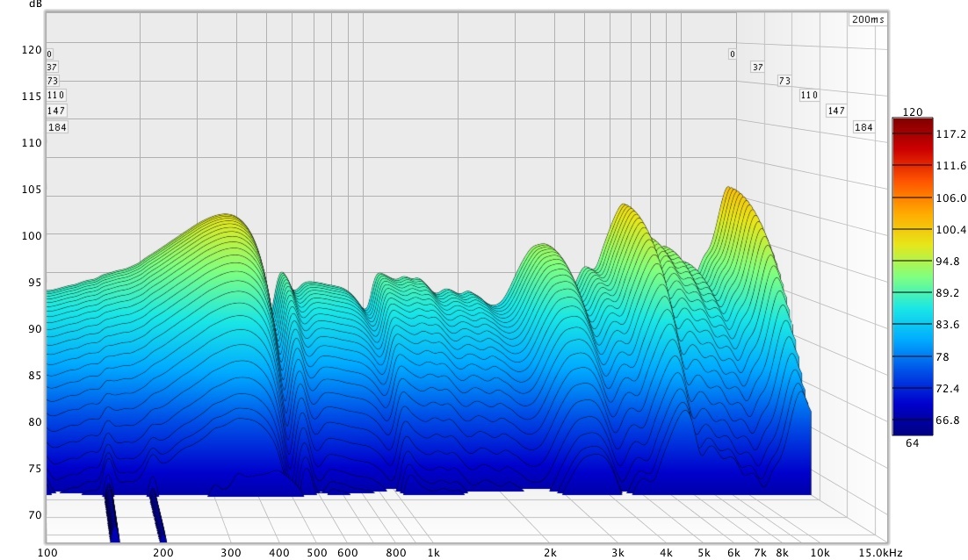
Task: Click the 200ms time range label
Action: pos(868,19)
